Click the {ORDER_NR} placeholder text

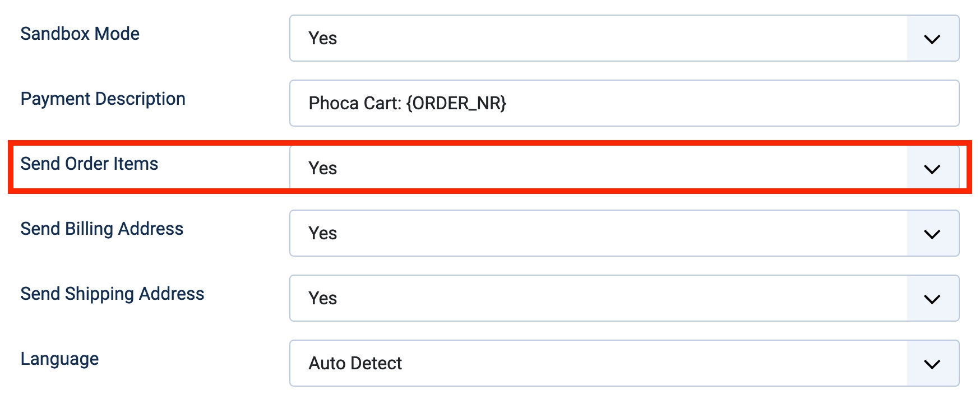click(x=456, y=104)
